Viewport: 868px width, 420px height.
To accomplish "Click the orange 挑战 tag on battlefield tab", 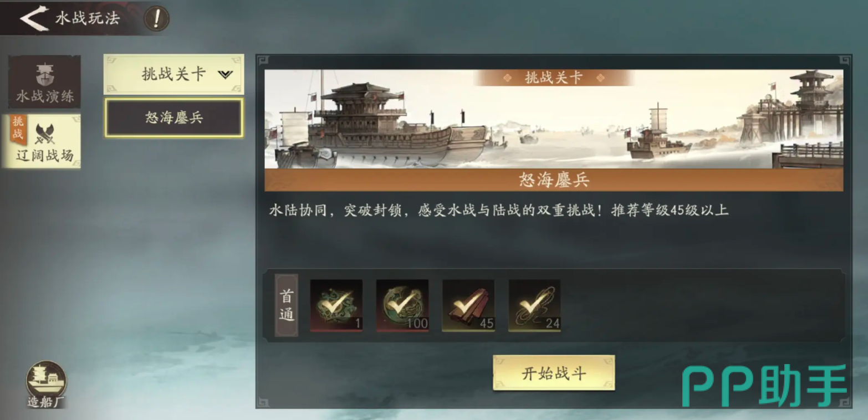I will coord(17,129).
